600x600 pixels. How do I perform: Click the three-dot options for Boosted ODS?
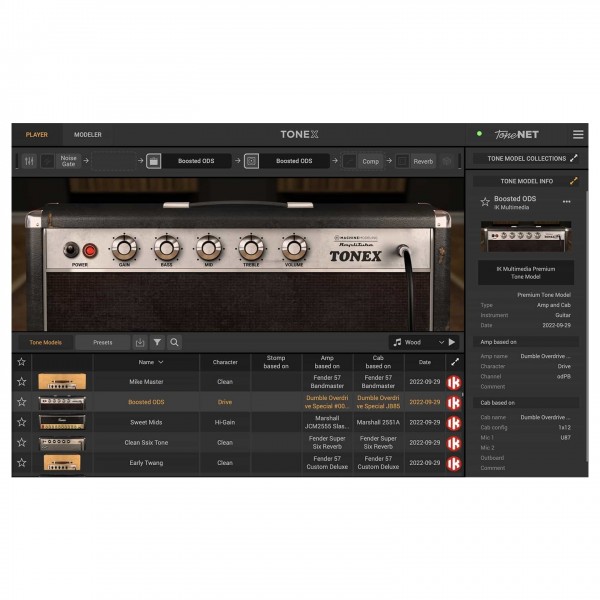[x=567, y=201]
